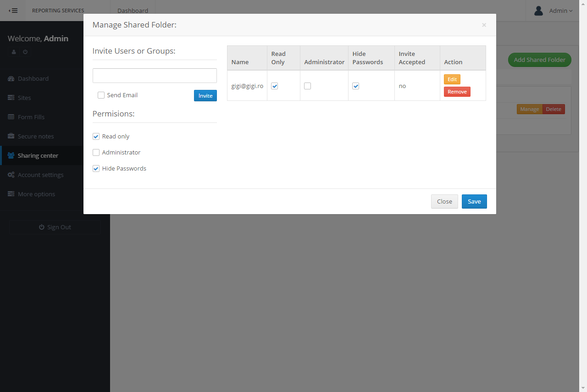Uncheck Hide Passwords in Permissions
The width and height of the screenshot is (587, 392).
point(96,169)
